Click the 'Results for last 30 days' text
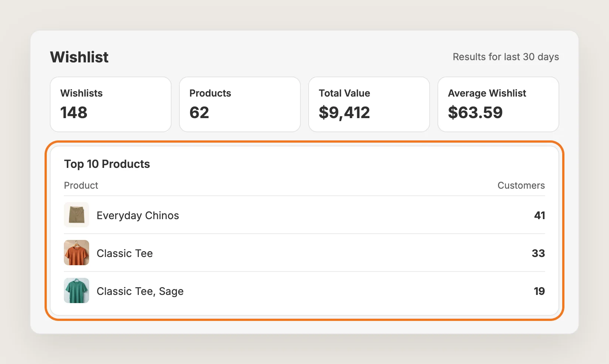The image size is (609, 364). [506, 57]
